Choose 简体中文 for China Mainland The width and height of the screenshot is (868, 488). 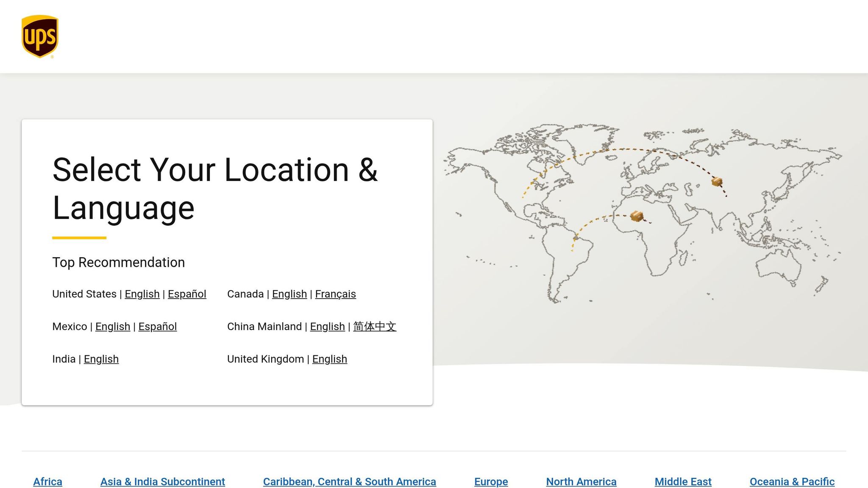point(375,327)
